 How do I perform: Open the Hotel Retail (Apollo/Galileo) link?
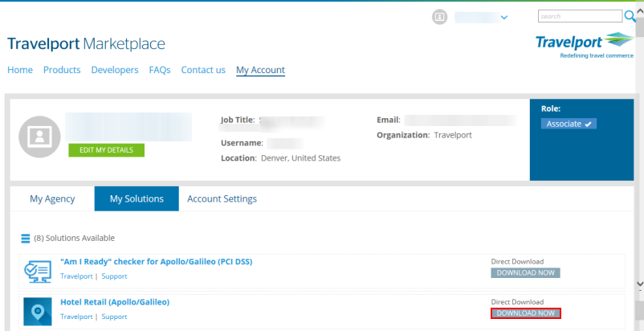(x=115, y=302)
